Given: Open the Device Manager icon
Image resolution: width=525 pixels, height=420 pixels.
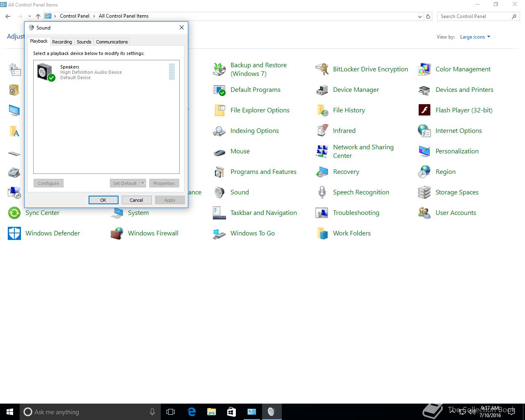Looking at the screenshot, I should pyautogui.click(x=322, y=90).
